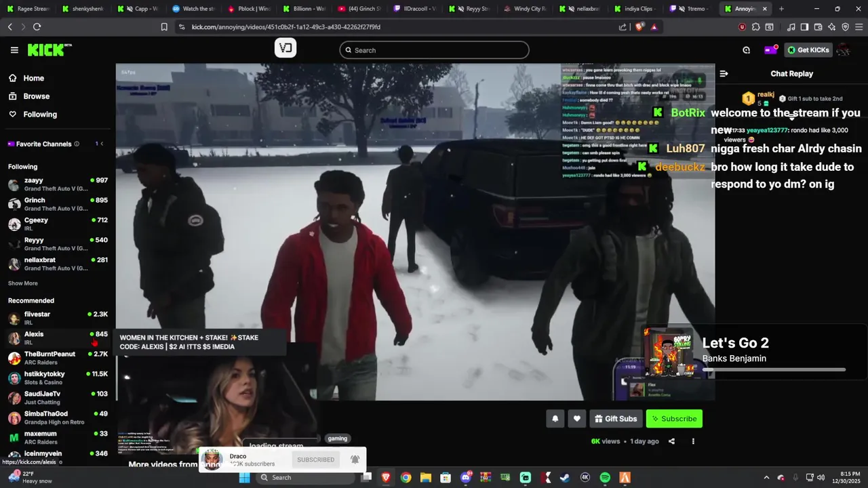Click the SUBSCRIBED button for Draco
The height and width of the screenshot is (488, 868).
(x=315, y=460)
